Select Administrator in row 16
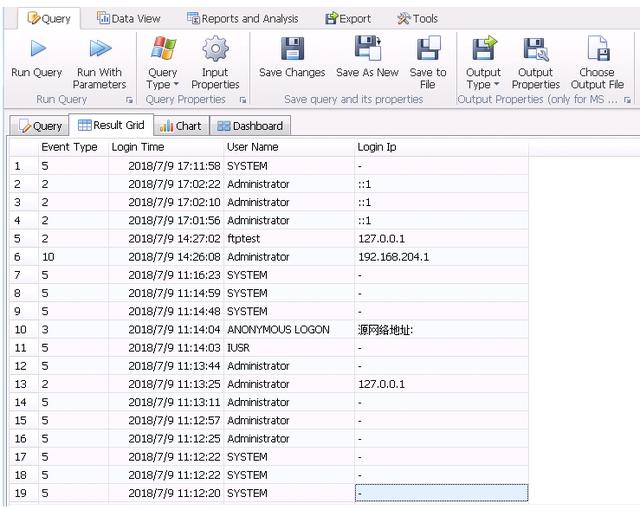This screenshot has height=510, width=640. pos(289,439)
